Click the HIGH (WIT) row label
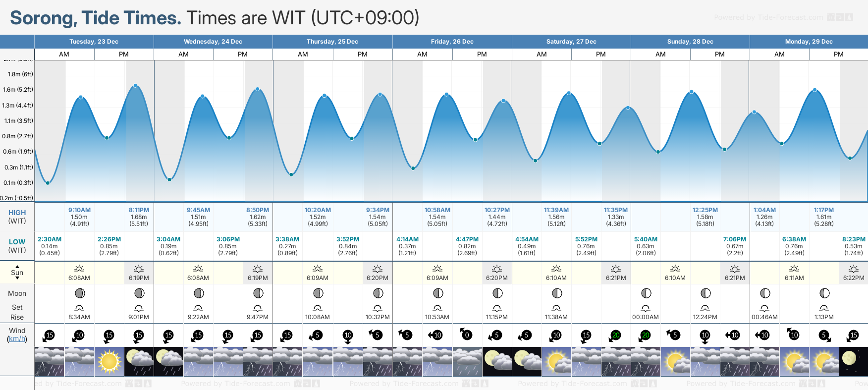 pyautogui.click(x=17, y=217)
